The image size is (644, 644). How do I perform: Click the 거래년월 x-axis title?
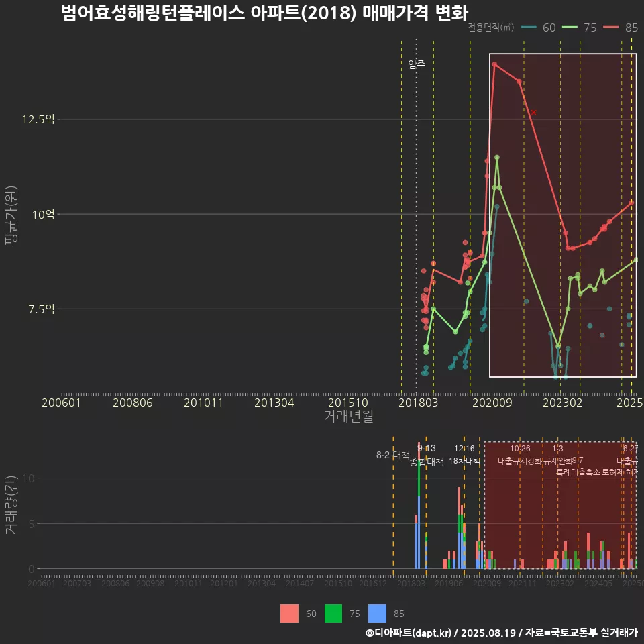(x=348, y=416)
